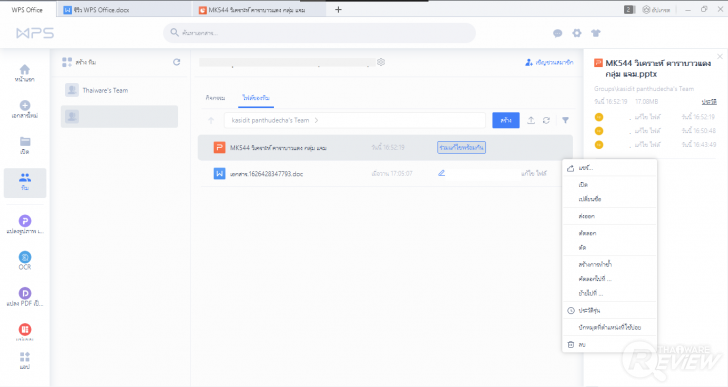Select the 16:52:19 history entry
The height and width of the screenshot is (387, 728).
pos(655,117)
